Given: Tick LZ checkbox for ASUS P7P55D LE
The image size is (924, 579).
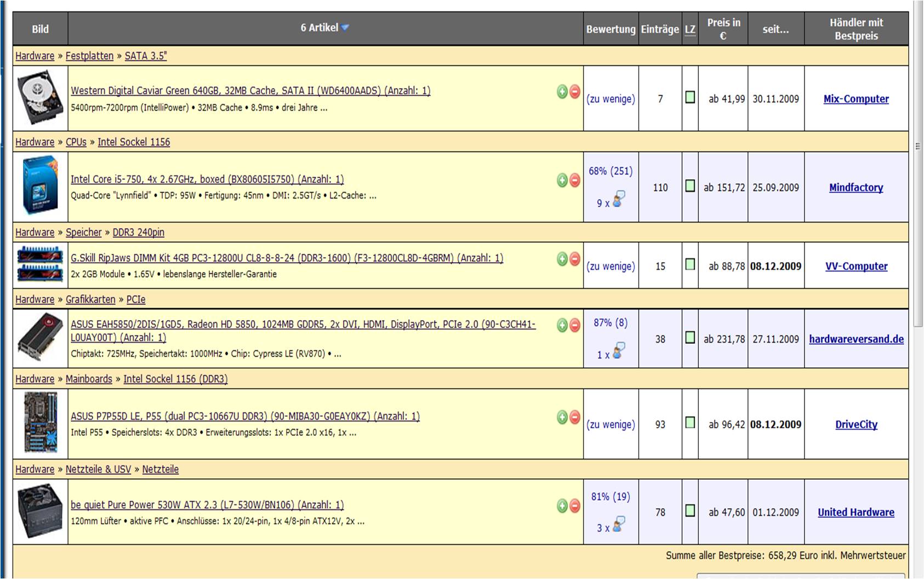Looking at the screenshot, I should coord(690,422).
